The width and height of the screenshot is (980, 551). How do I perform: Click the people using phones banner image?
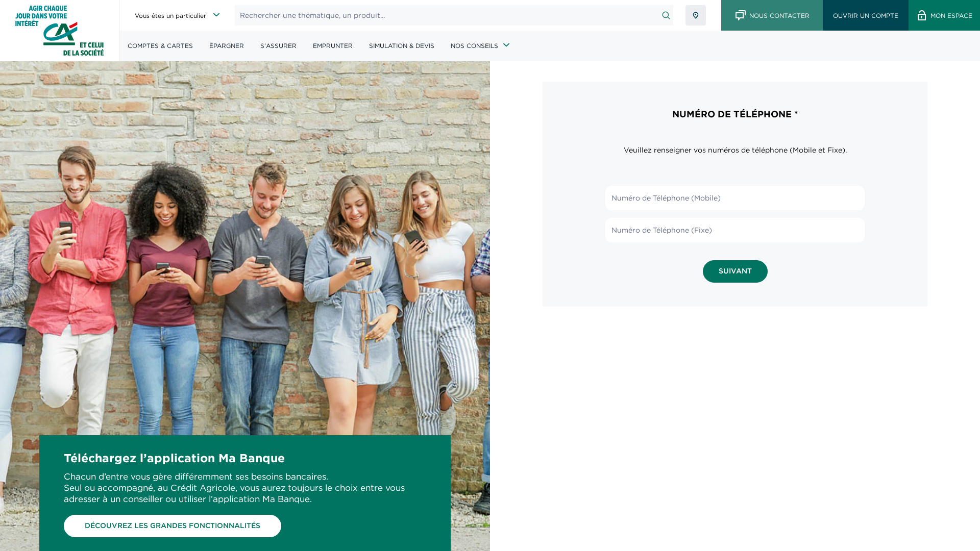coord(245,245)
